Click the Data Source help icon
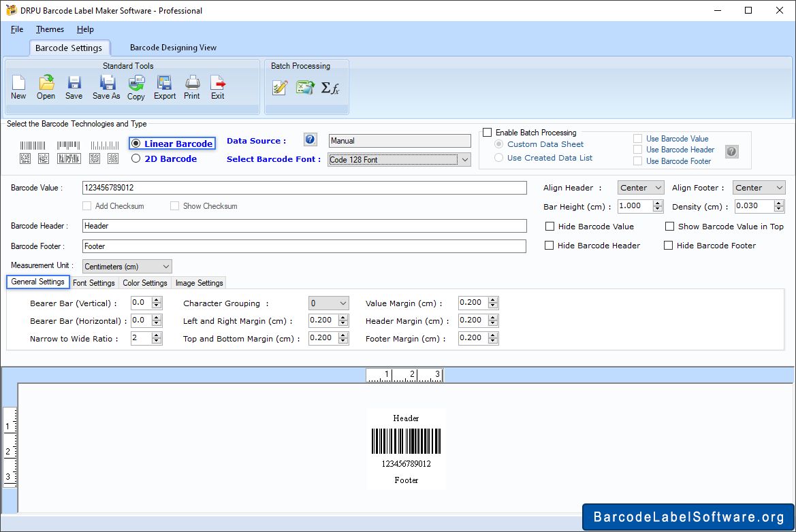The image size is (796, 532). 310,139
